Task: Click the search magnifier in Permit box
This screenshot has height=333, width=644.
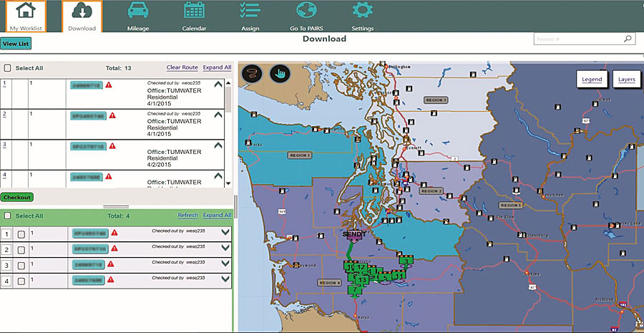Action: 627,39
